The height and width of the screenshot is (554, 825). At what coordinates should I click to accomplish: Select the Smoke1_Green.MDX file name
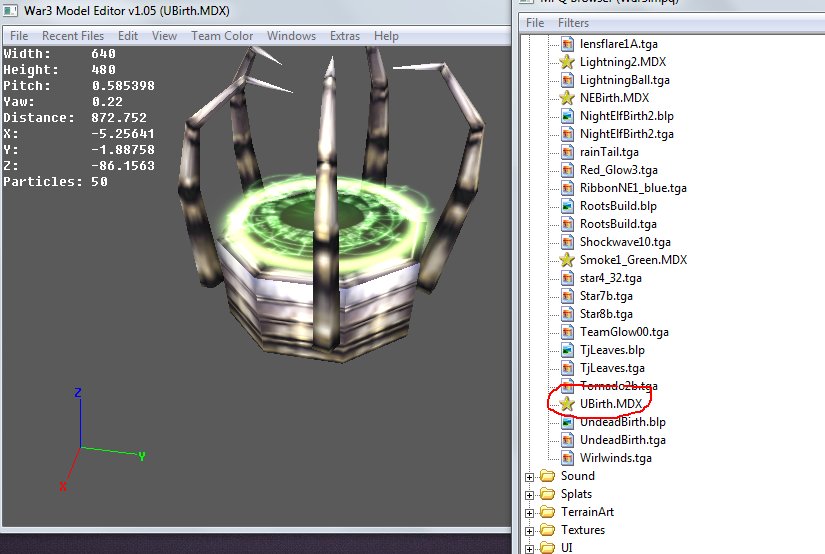tap(633, 260)
